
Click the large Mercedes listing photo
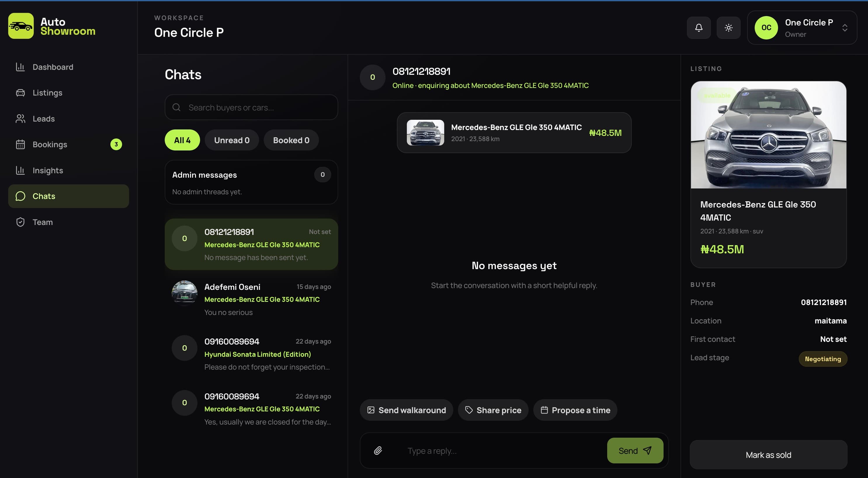coord(769,134)
